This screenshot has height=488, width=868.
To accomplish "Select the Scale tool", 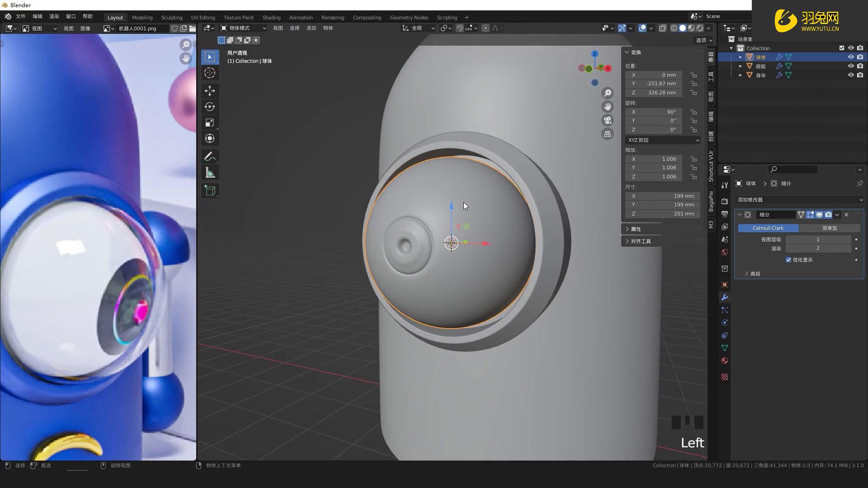I will 210,122.
